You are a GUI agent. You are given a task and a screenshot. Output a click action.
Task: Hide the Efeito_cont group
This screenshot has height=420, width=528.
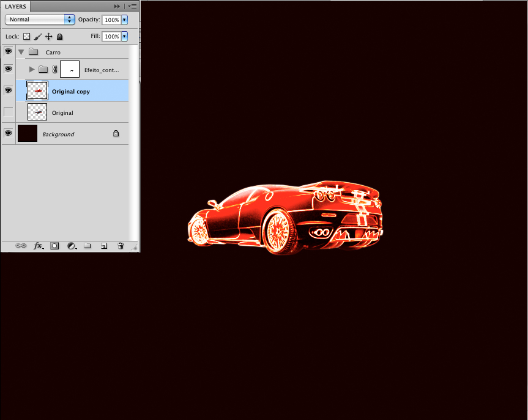(x=9, y=69)
